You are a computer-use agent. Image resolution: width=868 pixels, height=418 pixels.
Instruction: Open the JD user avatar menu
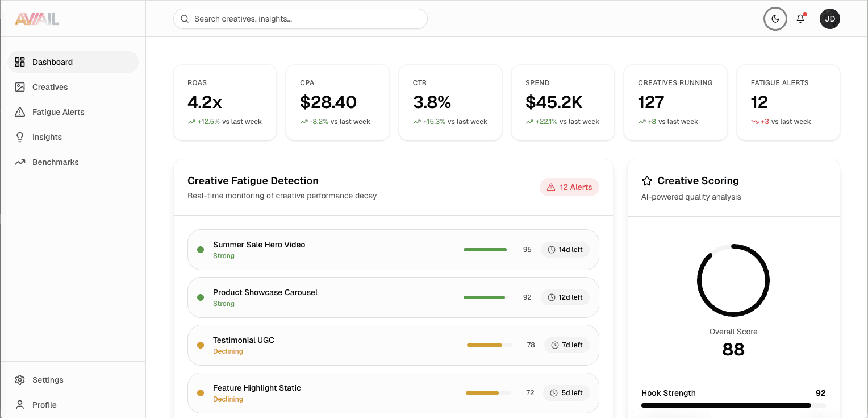[x=829, y=19]
